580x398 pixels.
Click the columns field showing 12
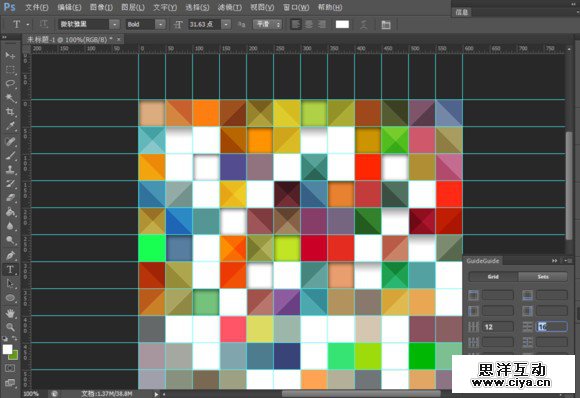tap(498, 327)
